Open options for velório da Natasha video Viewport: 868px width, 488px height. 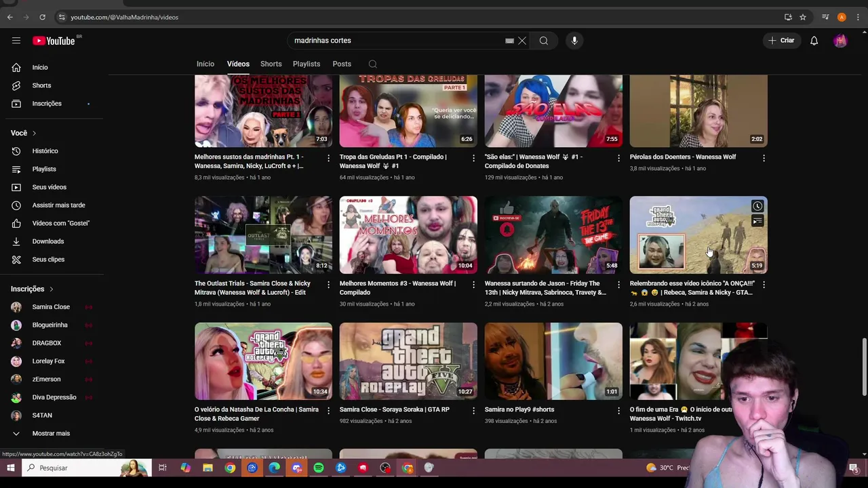(x=329, y=411)
